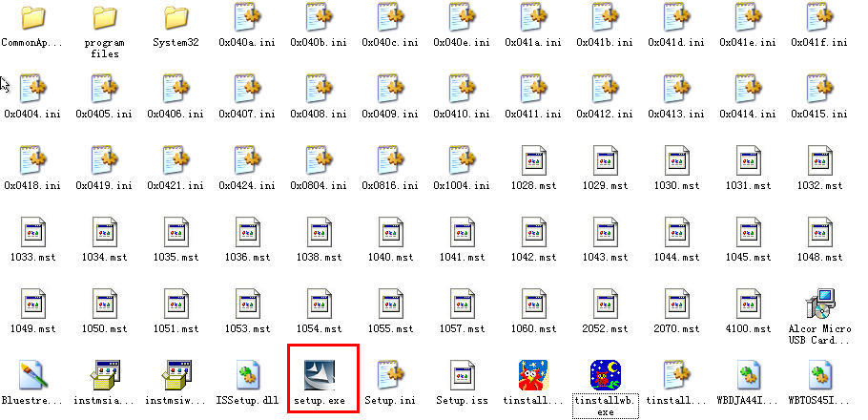Image resolution: width=868 pixels, height=420 pixels.
Task: Select the file name 1054.mst
Action: click(x=319, y=328)
